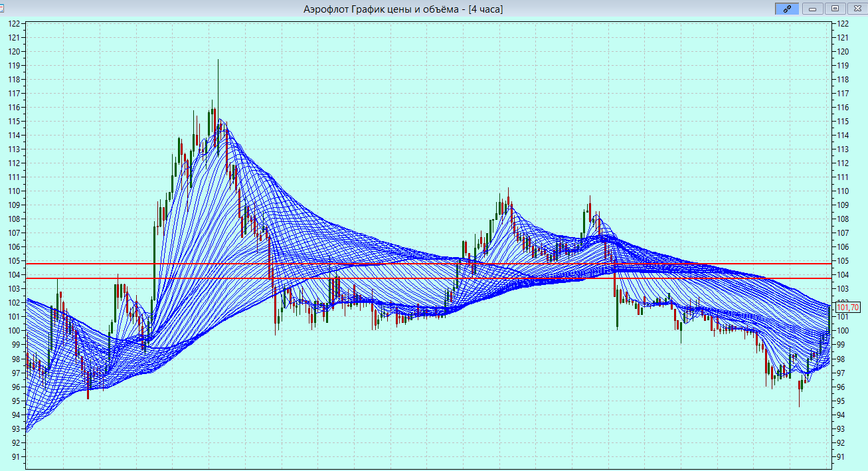Click the title 'Аэрофлот График цены и объёма - [4 часа]'

402,9
